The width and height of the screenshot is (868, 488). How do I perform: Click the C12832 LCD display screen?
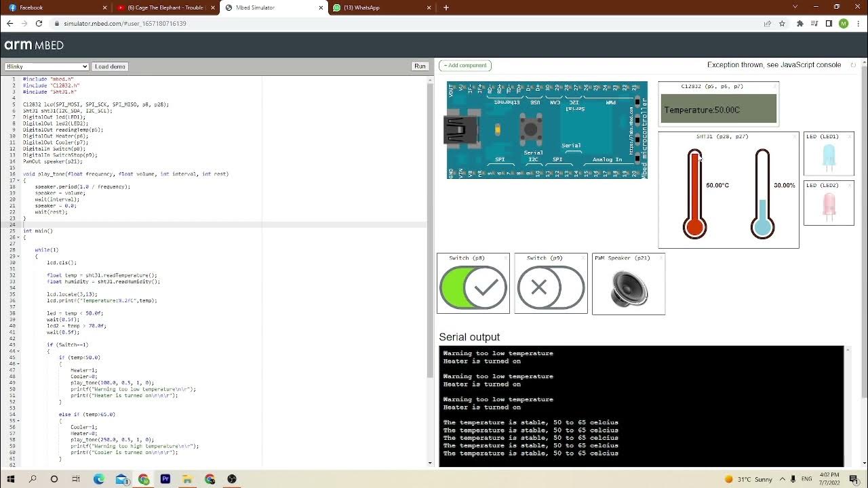[719, 108]
